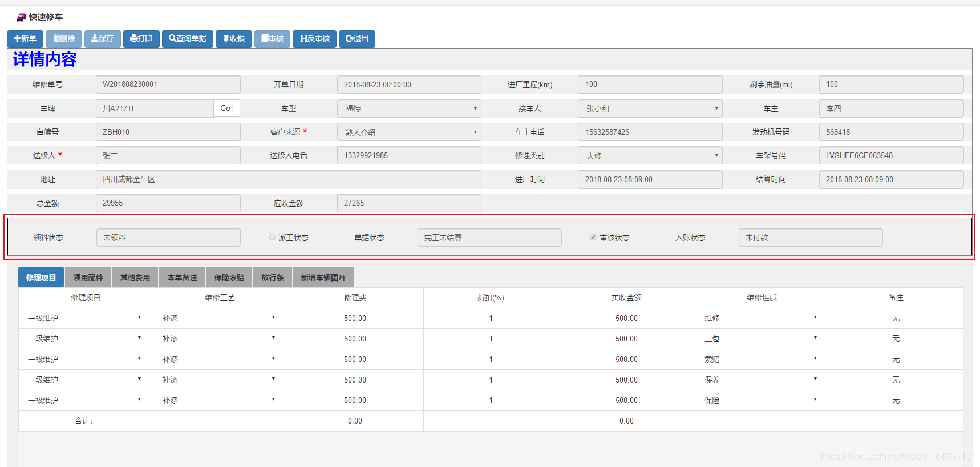This screenshot has height=467, width=980.
Task: Click the 车牌 field 川A217TE
Action: [x=155, y=108]
